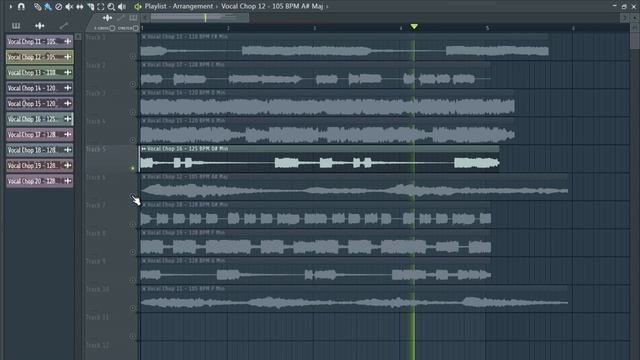Click the waveform icon on Vocal Chop 19 picker item
The image size is (640, 360).
(x=68, y=165)
